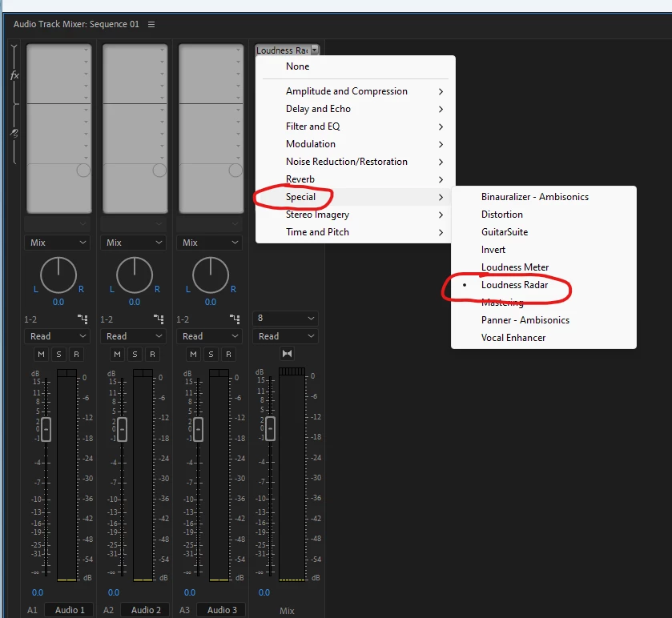Screen dimensions: 672x618
Task: Open Amplitude and Compression submenu
Action: click(356, 91)
